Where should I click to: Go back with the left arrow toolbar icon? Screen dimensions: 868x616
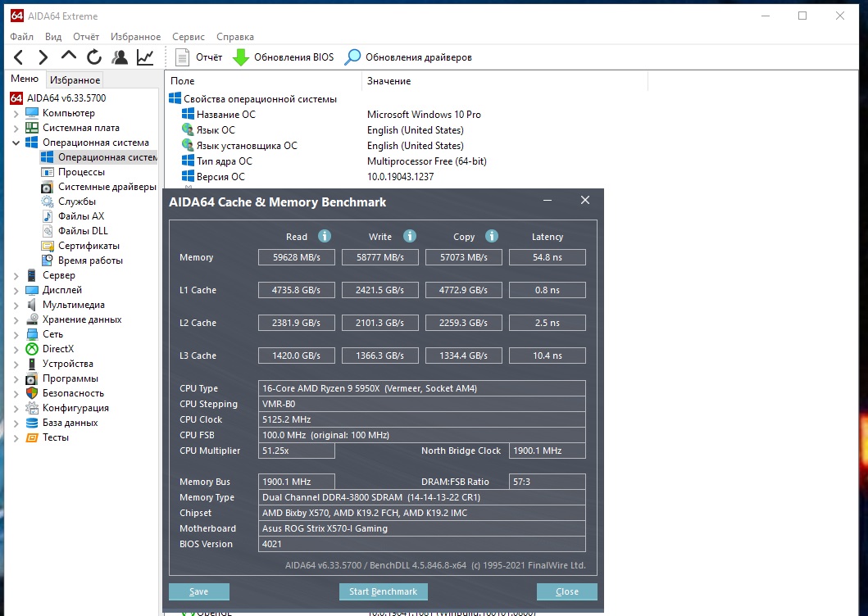coord(19,57)
